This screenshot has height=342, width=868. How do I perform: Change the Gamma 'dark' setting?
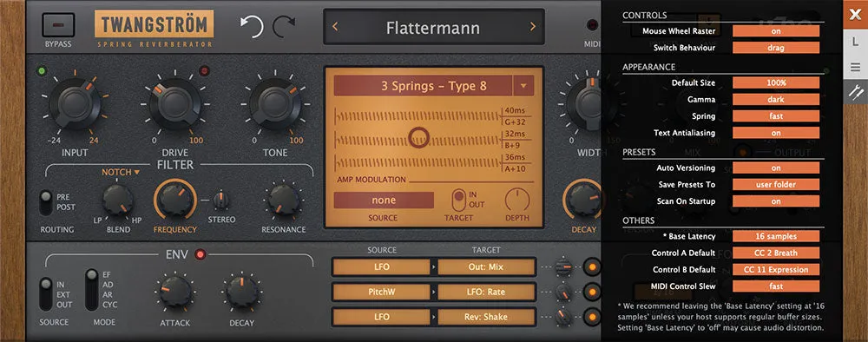pyautogui.click(x=776, y=100)
